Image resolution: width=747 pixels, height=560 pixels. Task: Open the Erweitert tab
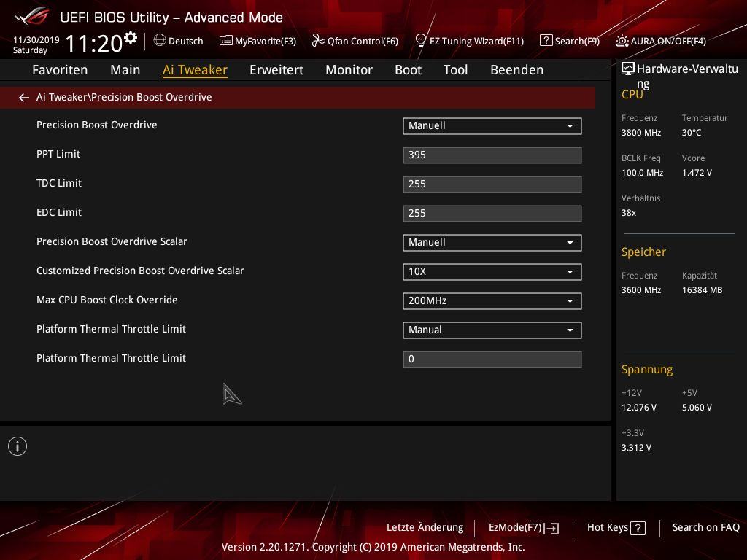coord(276,70)
